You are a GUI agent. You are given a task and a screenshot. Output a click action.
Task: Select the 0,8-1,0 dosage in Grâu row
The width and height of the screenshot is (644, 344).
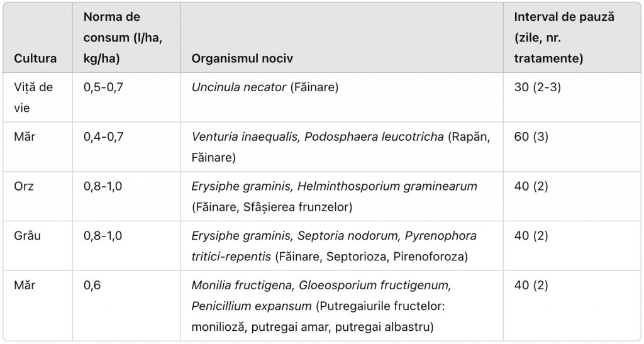104,236
